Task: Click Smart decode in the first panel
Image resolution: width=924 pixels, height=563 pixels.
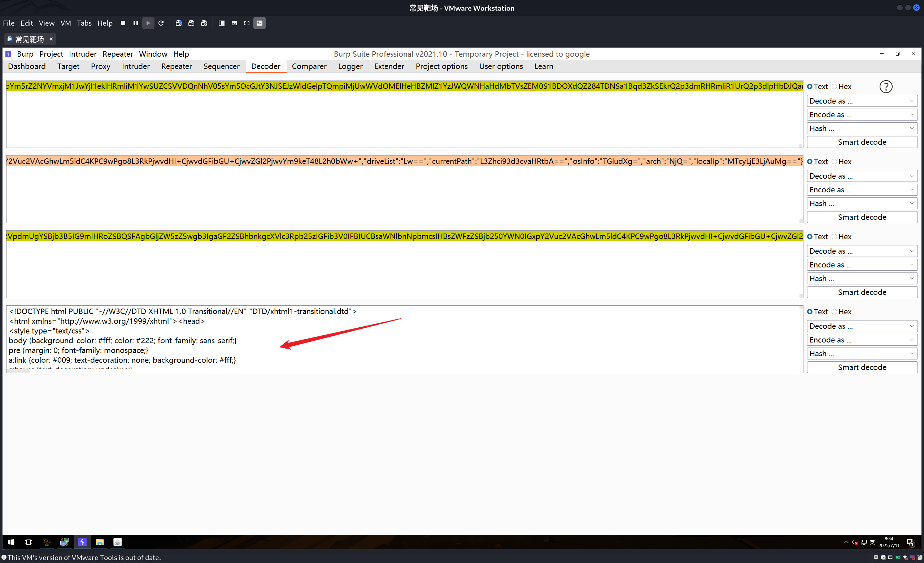Action: tap(862, 142)
